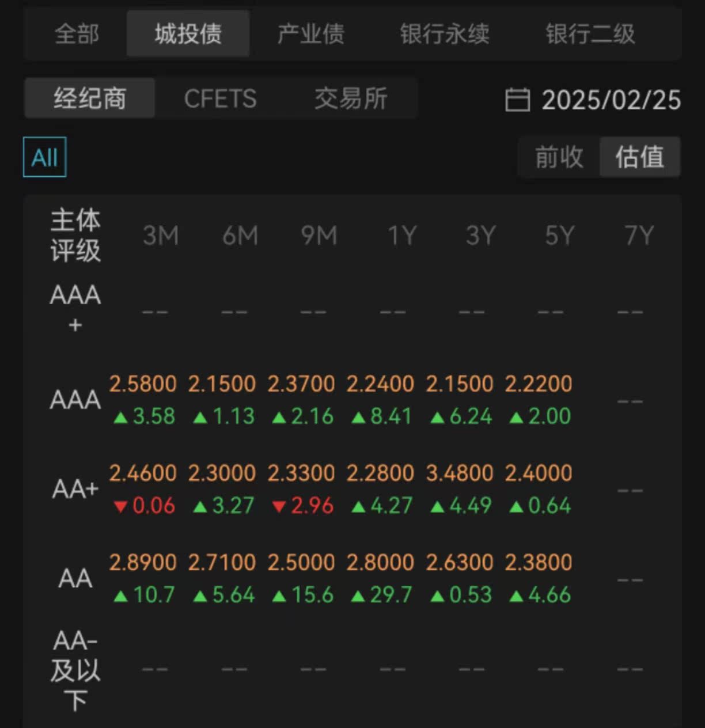Select the AAA+ rating row label
Screen dimensions: 705x728
(75, 310)
